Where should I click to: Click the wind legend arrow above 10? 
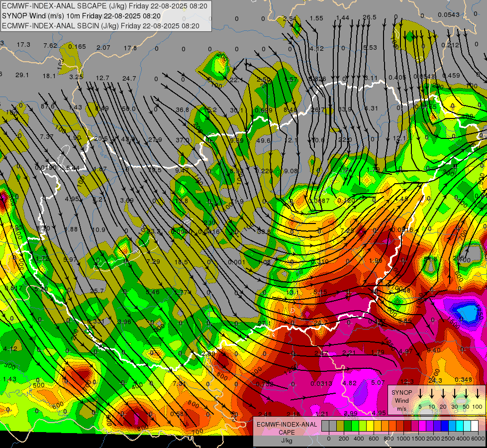(431, 393)
